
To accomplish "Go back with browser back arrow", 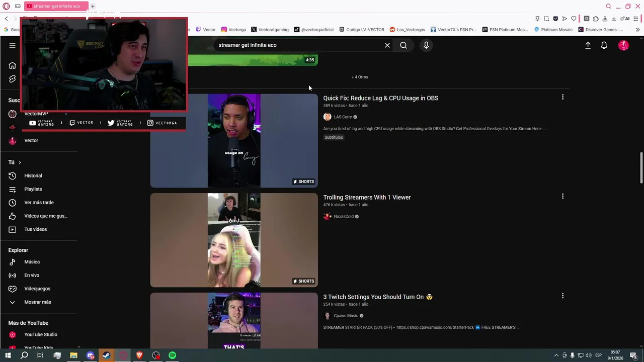I will (x=6, y=19).
